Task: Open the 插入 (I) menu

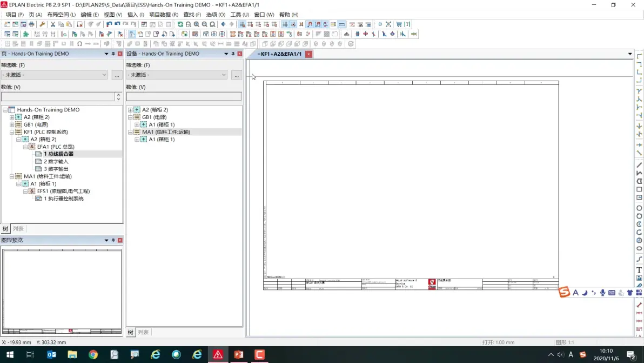Action: point(136,15)
